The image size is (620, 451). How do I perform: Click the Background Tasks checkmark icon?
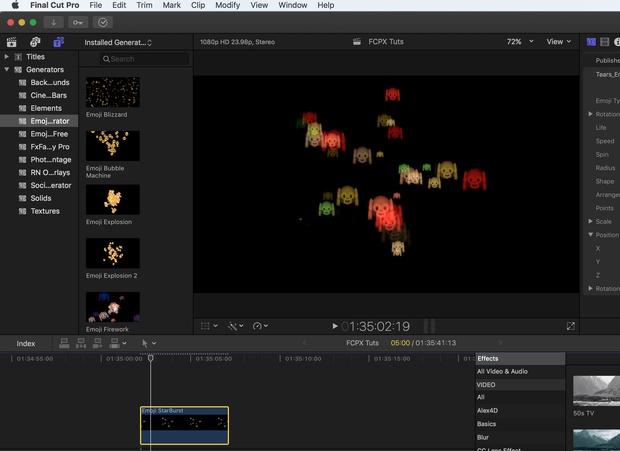coord(103,23)
